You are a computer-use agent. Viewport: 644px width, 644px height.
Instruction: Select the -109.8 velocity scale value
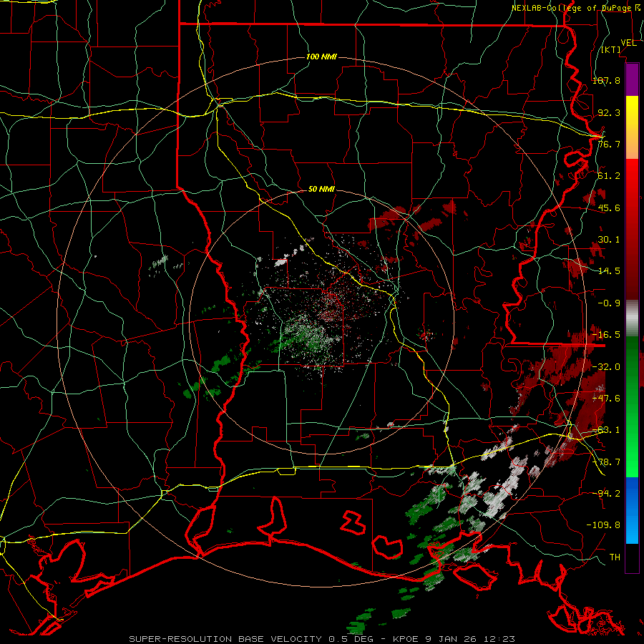603,525
